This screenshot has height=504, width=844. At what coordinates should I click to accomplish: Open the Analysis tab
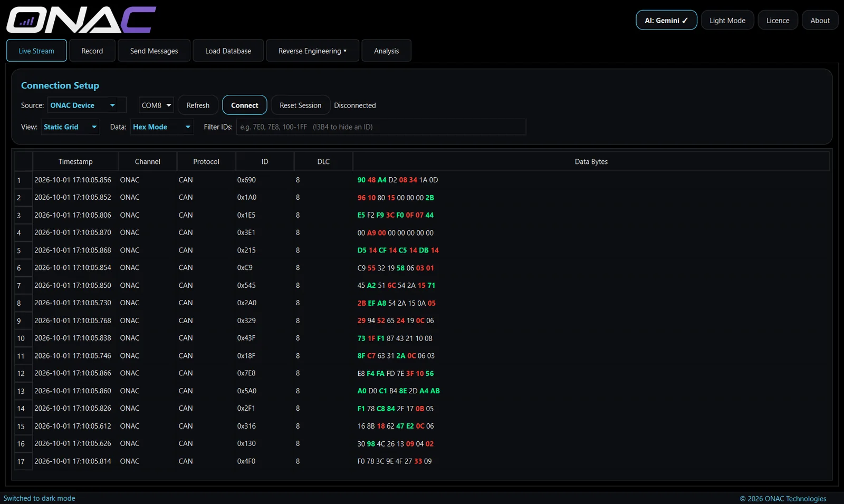click(x=386, y=51)
